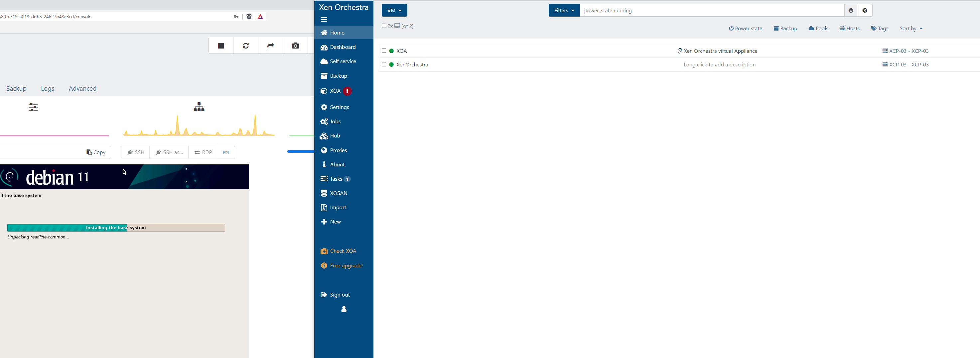Viewport: 980px width, 358px height.
Task: Open the Hub section
Action: click(x=344, y=136)
